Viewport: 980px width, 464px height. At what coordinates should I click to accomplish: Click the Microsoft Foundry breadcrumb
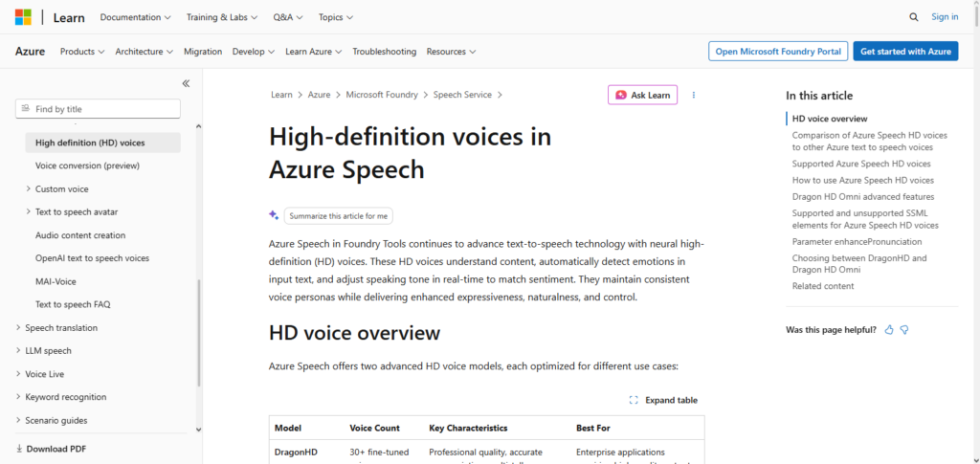[382, 95]
